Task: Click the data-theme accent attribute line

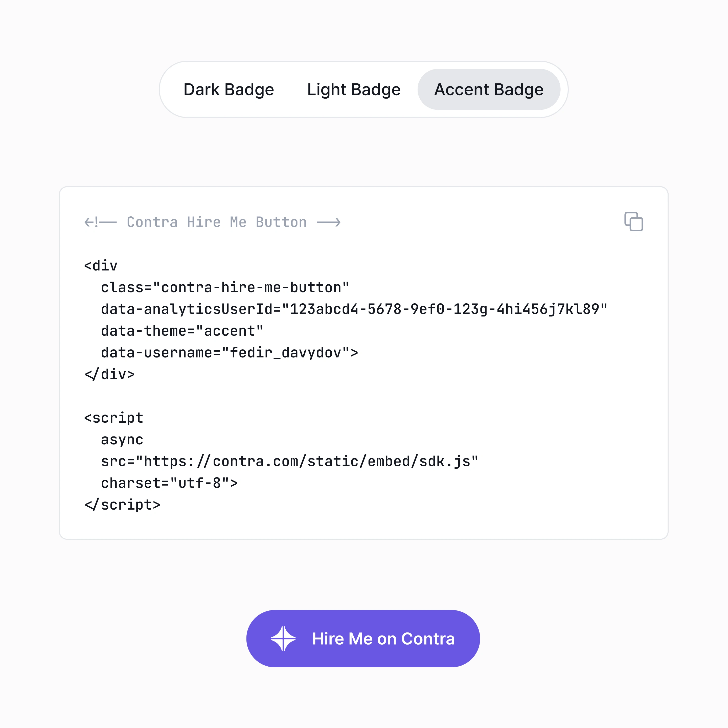Action: (x=182, y=331)
